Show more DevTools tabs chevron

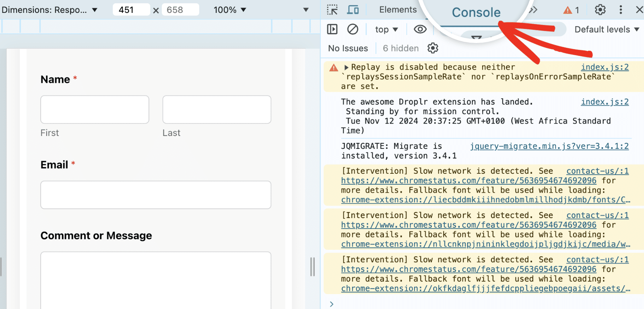click(533, 10)
